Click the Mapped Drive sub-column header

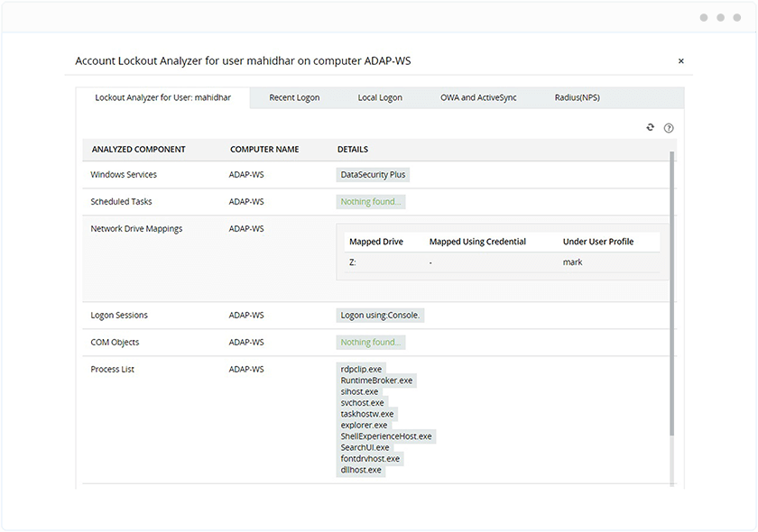pyautogui.click(x=376, y=242)
